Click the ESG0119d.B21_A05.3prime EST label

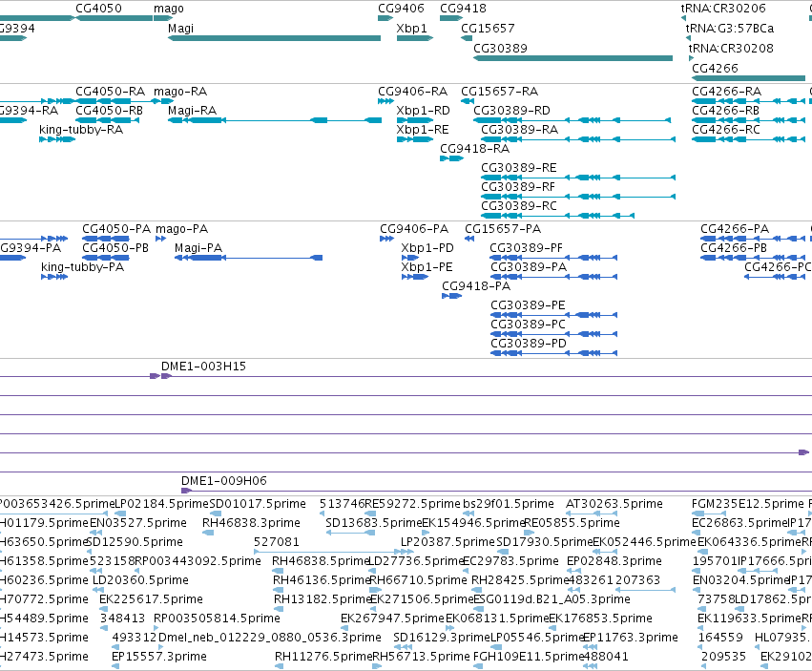pos(552,599)
